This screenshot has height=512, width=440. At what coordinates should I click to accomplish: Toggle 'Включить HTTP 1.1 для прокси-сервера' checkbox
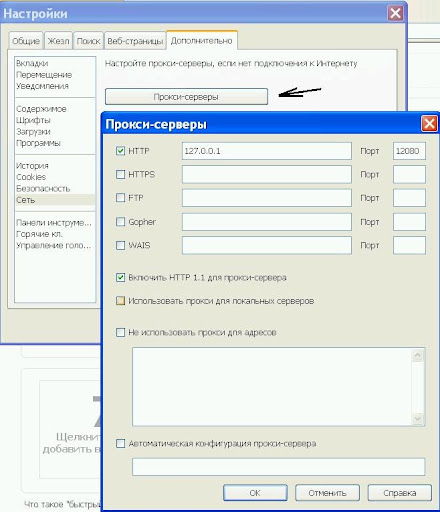click(120, 277)
